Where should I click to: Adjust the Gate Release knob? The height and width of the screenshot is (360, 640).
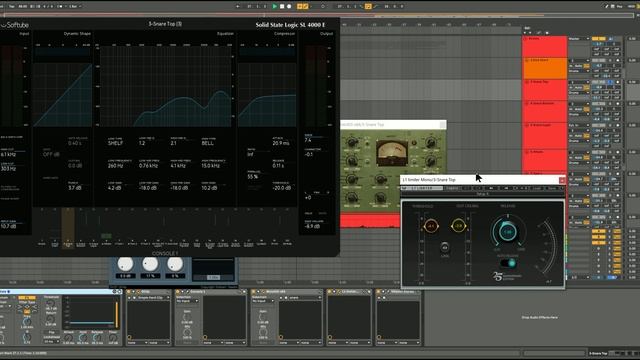98,338
